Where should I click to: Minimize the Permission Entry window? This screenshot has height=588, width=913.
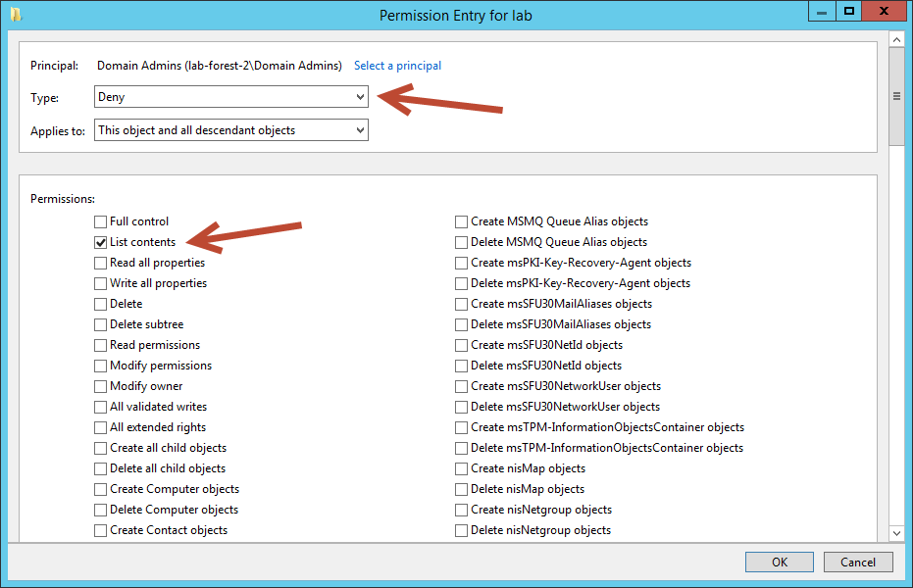tap(822, 12)
